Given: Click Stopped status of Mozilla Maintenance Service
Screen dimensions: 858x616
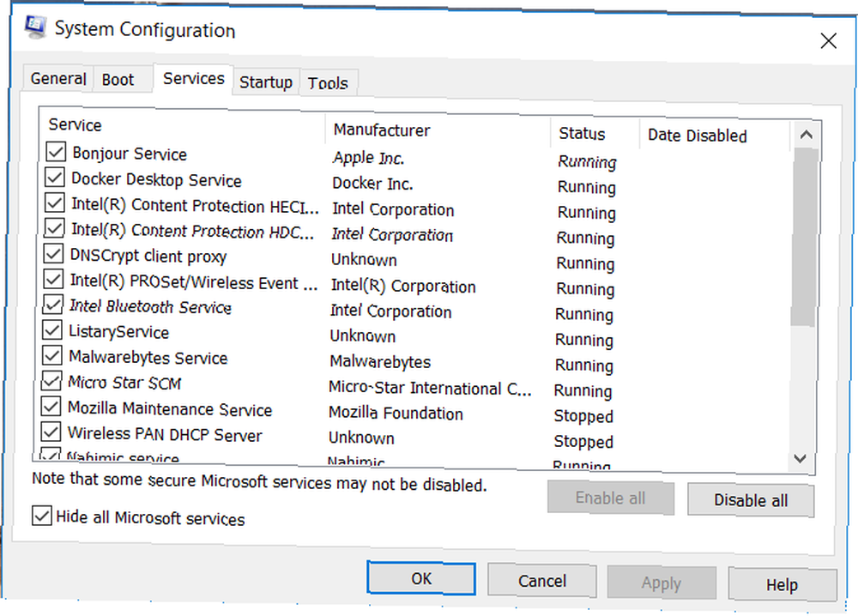Looking at the screenshot, I should pyautogui.click(x=583, y=416).
